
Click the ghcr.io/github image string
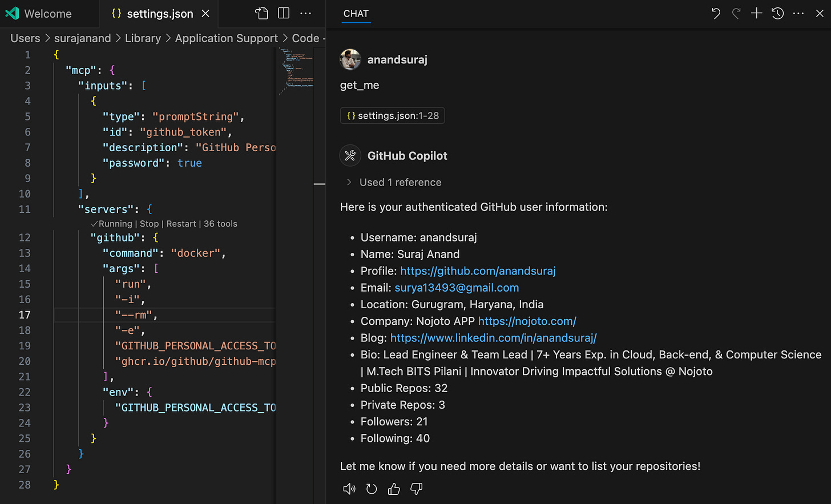(195, 361)
